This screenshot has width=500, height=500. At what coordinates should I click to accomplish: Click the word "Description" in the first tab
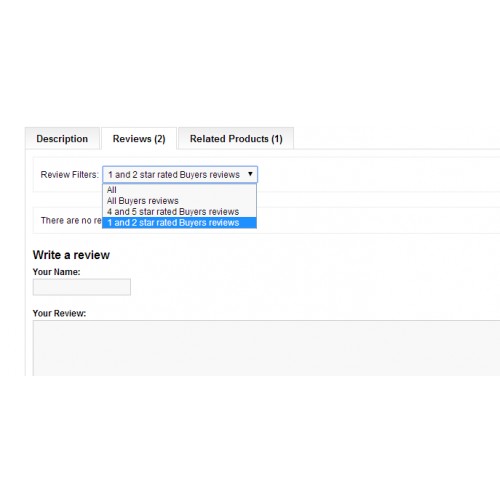(62, 139)
